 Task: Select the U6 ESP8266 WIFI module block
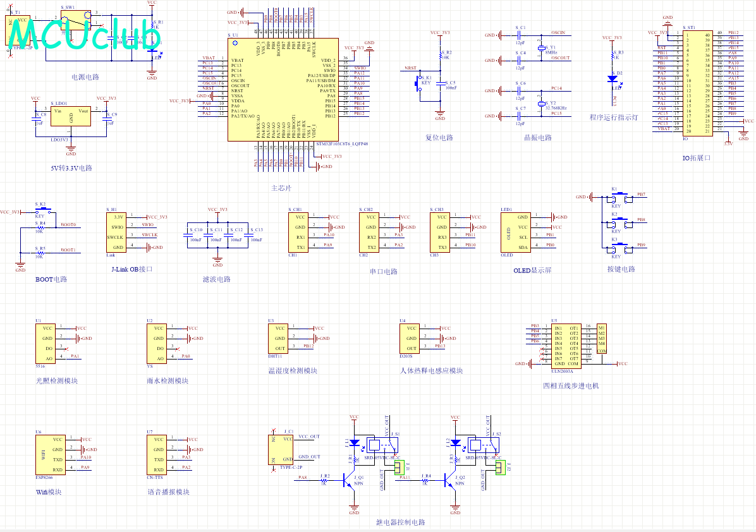(50, 455)
